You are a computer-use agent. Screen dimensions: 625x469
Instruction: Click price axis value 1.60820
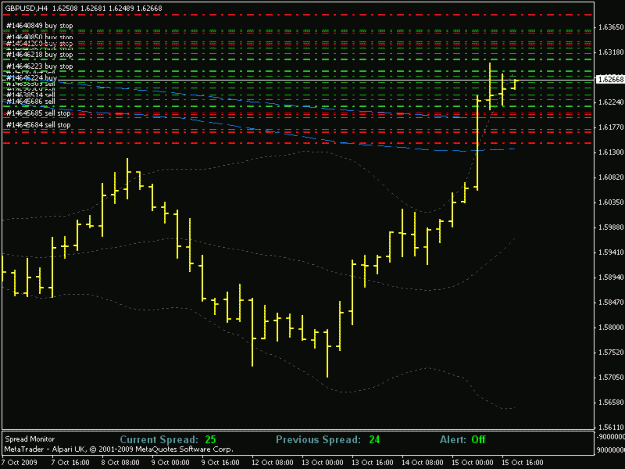tap(611, 177)
